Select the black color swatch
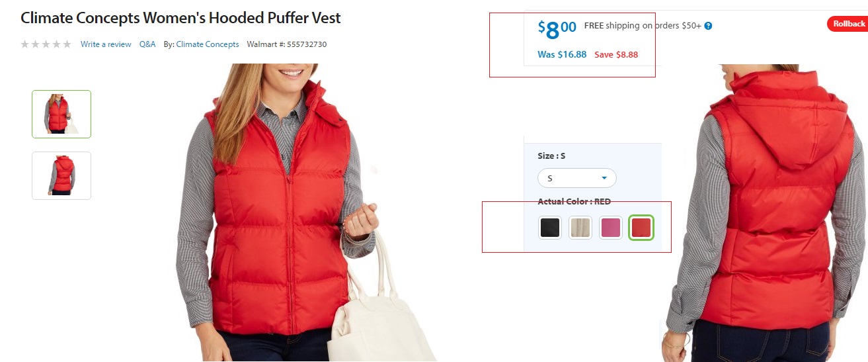Image resolution: width=868 pixels, height=362 pixels. [x=550, y=228]
